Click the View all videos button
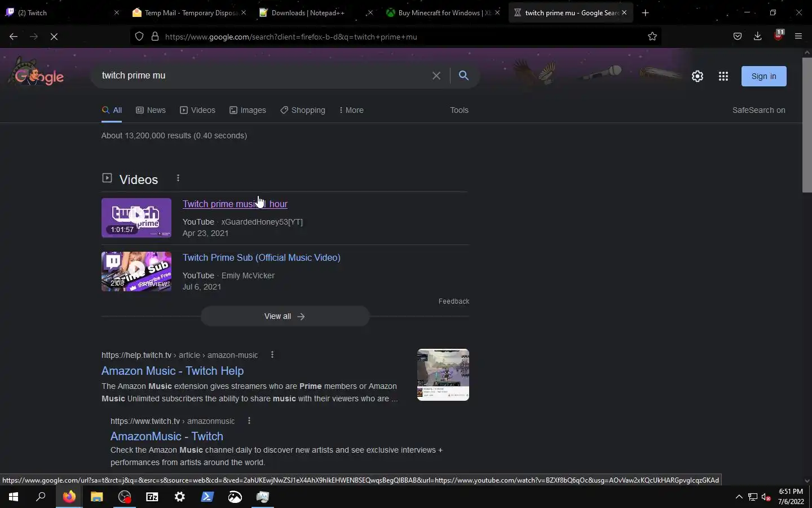 tap(285, 316)
